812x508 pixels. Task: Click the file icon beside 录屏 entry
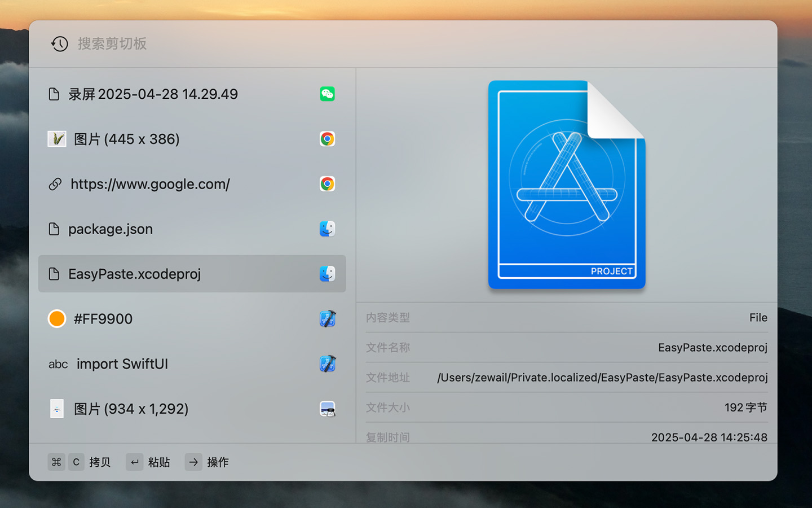[x=54, y=94]
